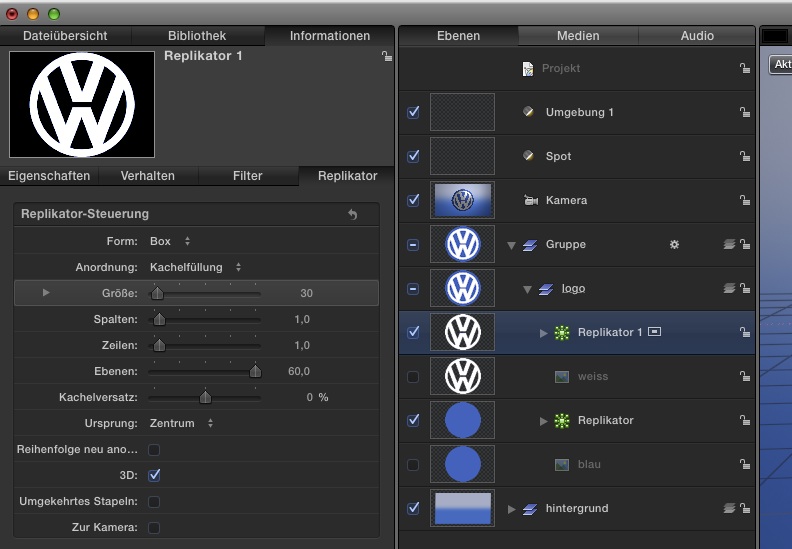Disable the Spot layer checkbox
The height and width of the screenshot is (549, 792).
(413, 156)
